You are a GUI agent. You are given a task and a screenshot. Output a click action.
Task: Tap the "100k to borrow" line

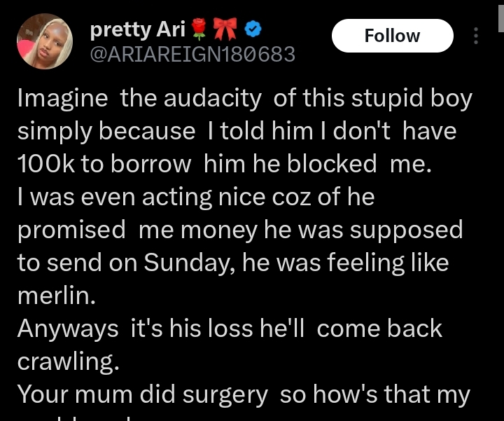tap(105, 165)
